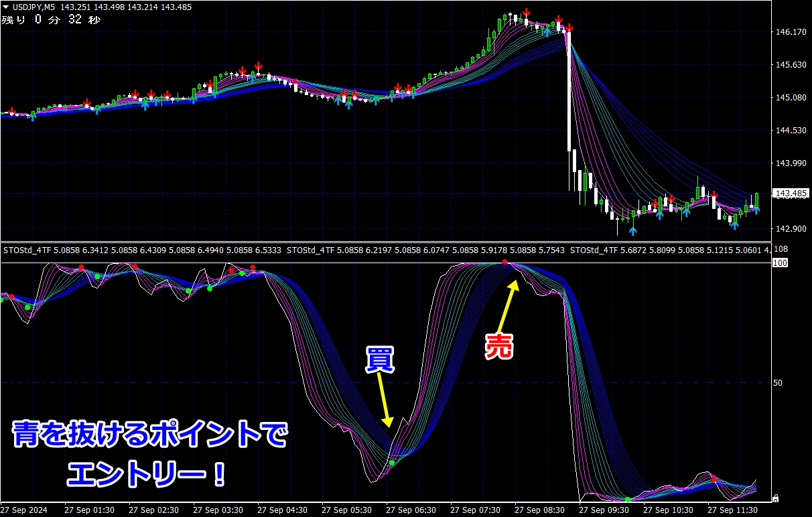Click the blue arrow under the last rightmost candle

[x=756, y=210]
